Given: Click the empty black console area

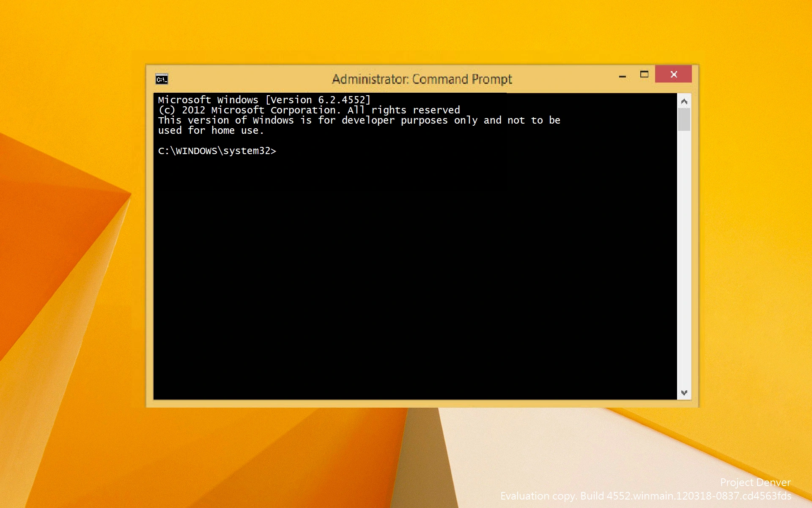Looking at the screenshot, I should (414, 275).
